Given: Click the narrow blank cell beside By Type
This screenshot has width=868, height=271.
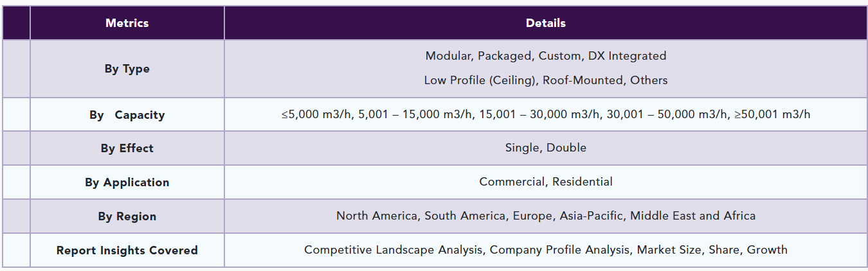Looking at the screenshot, I should tap(16, 69).
